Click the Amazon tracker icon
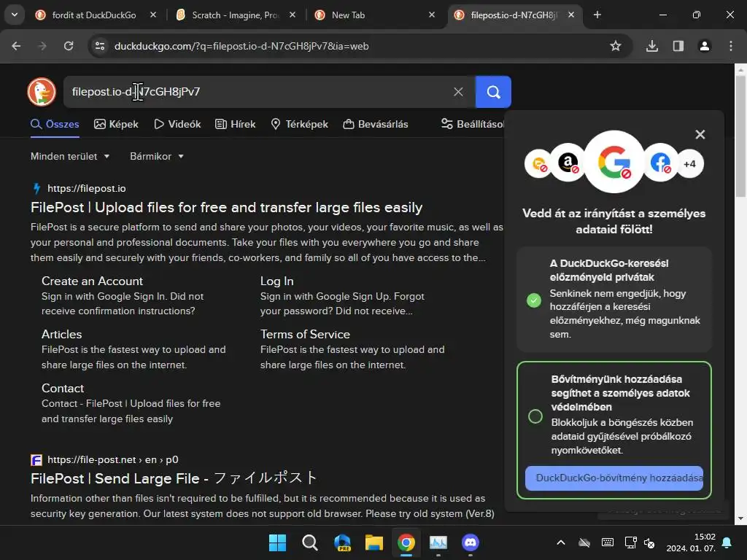This screenshot has height=560, width=747. (x=568, y=163)
